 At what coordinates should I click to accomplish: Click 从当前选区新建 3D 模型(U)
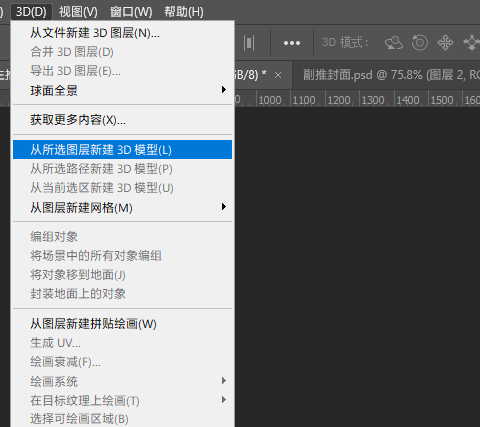pos(123,188)
